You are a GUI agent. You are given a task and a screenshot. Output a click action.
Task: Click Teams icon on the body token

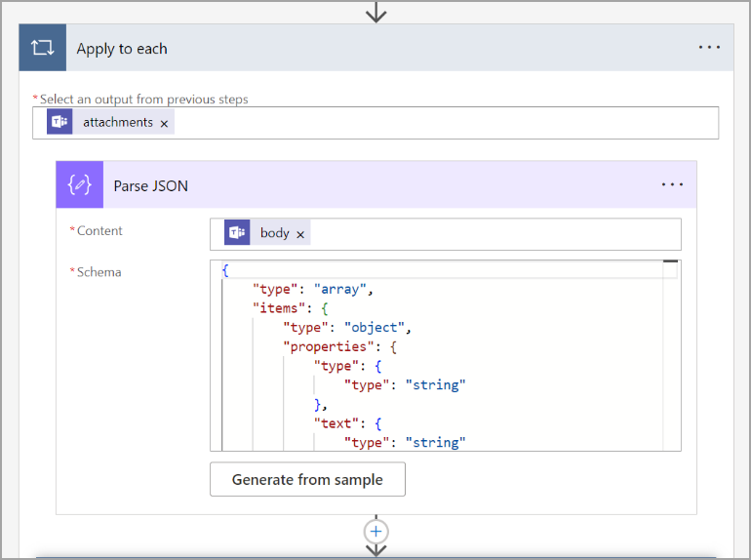click(237, 234)
